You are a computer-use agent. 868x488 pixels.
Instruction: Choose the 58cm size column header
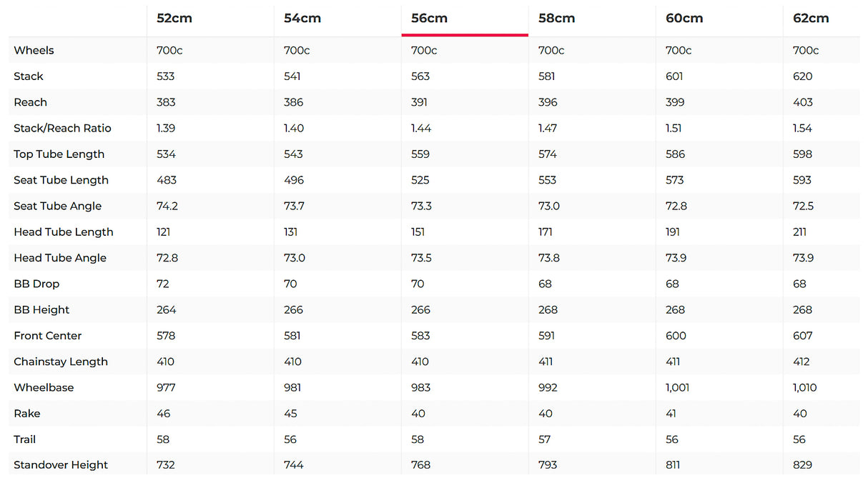click(556, 19)
